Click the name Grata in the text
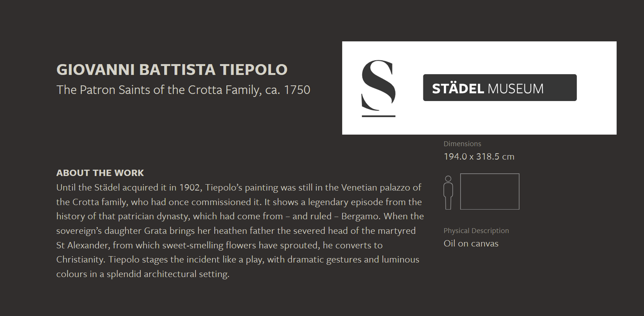The height and width of the screenshot is (316, 644). click(x=155, y=231)
